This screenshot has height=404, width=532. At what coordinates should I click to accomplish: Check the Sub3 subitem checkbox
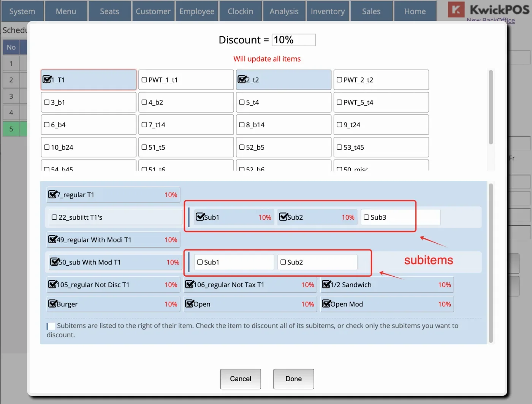(366, 217)
